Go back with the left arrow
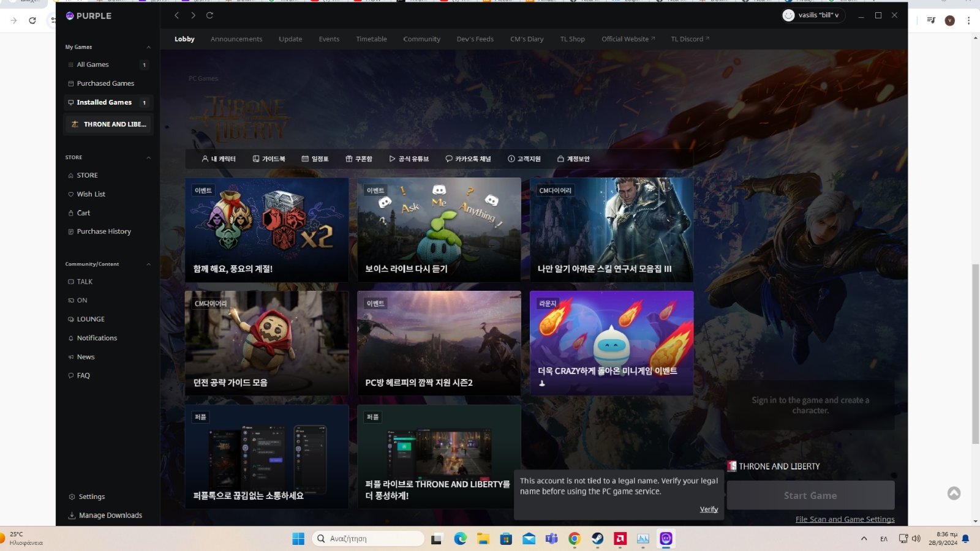Viewport: 980px width, 551px height. [x=176, y=15]
